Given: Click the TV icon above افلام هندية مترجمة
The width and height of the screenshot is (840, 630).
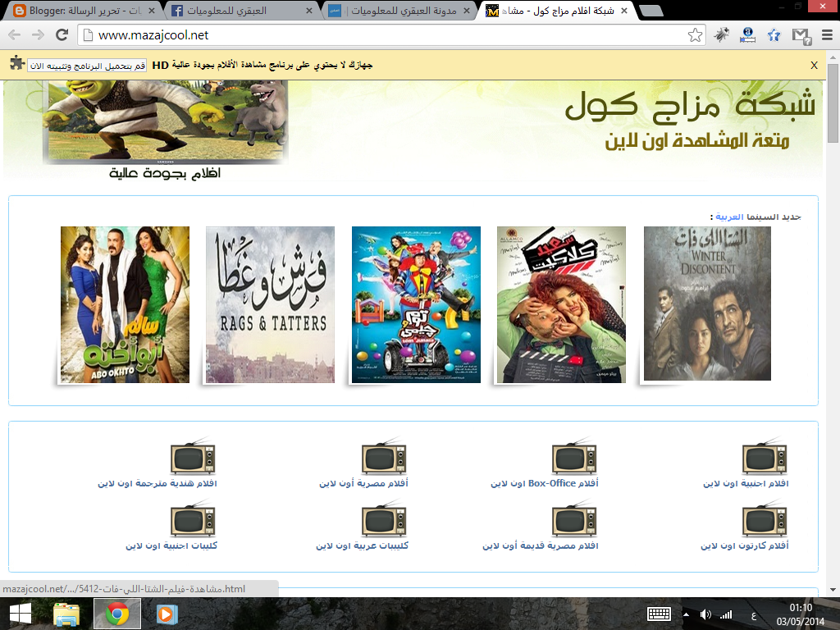Looking at the screenshot, I should pyautogui.click(x=193, y=456).
